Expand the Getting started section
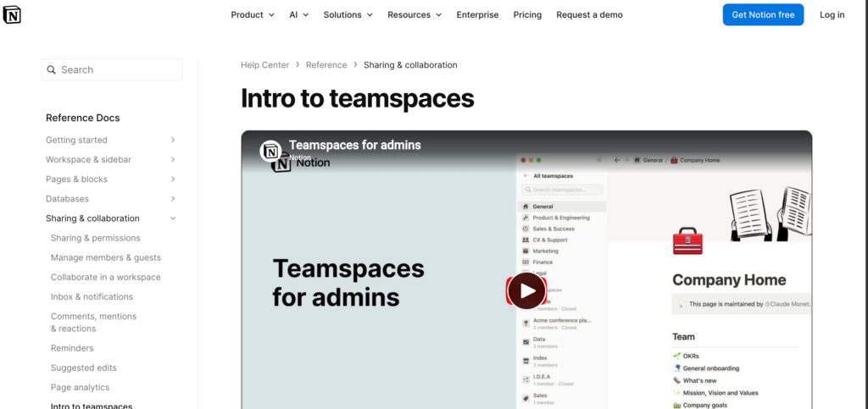 [x=173, y=140]
